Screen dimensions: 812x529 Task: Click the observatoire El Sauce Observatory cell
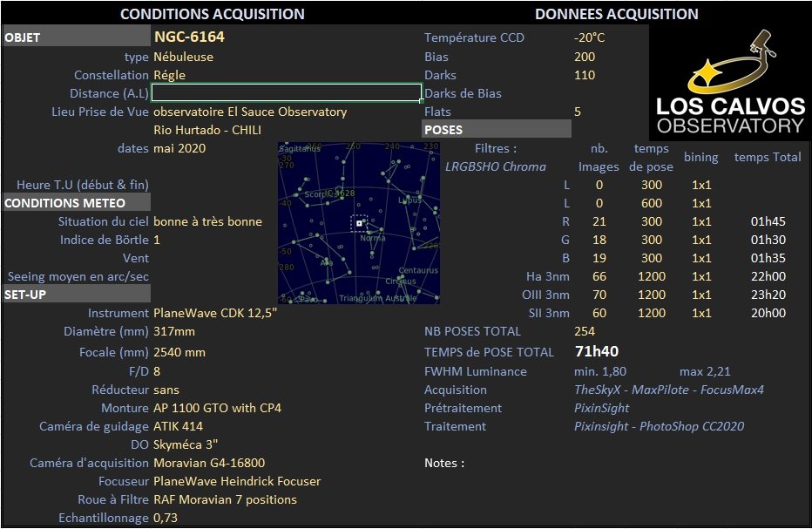[250, 112]
